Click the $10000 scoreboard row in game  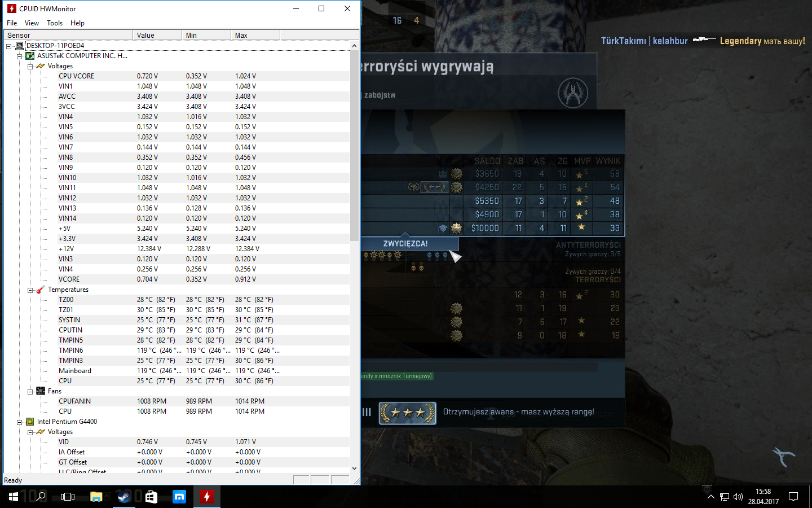click(492, 228)
